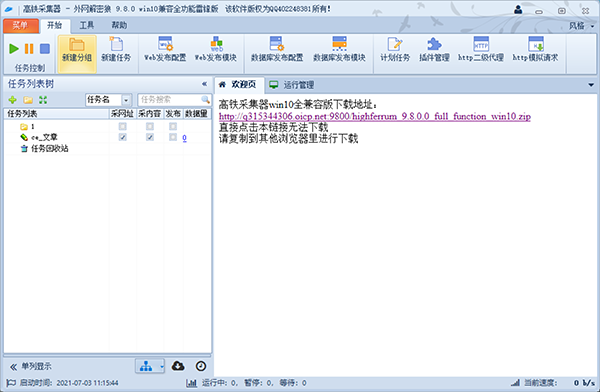Open Web发布配置 publish configuration
Image resolution: width=600 pixels, height=392 pixels.
click(165, 50)
